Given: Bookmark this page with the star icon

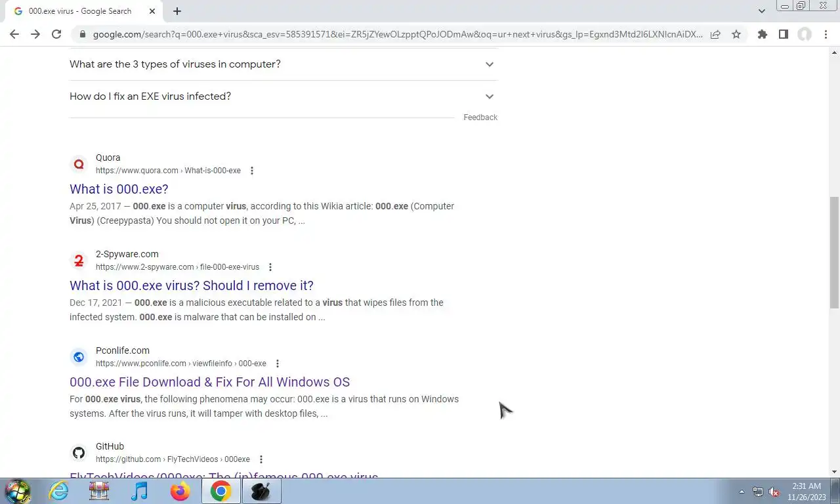Looking at the screenshot, I should 736,34.
